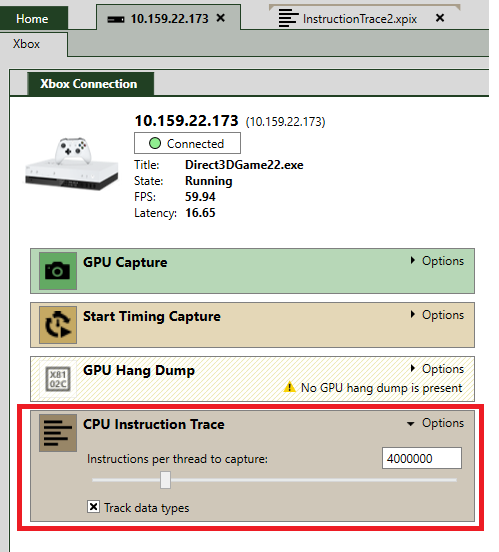Click the Direct3DGame22.exe title text

(x=244, y=165)
